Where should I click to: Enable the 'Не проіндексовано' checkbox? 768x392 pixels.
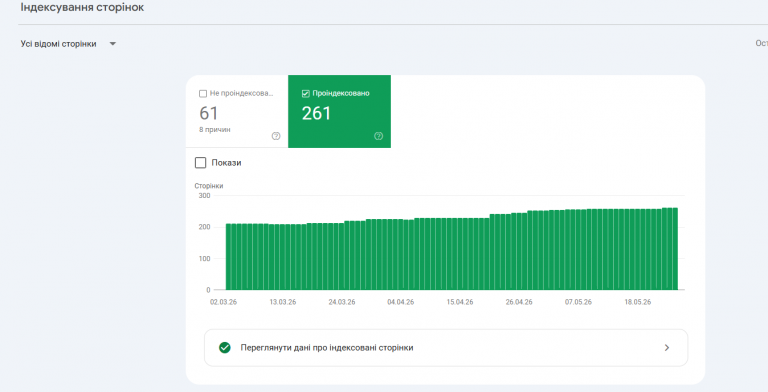coord(203,94)
